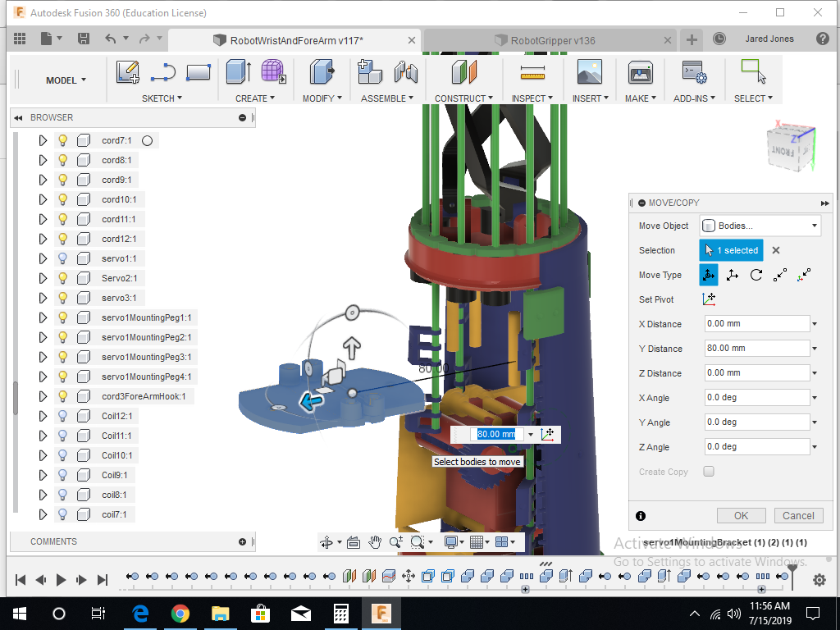Click the Insert image icon
Screen dimensions: 840x630
click(x=589, y=72)
